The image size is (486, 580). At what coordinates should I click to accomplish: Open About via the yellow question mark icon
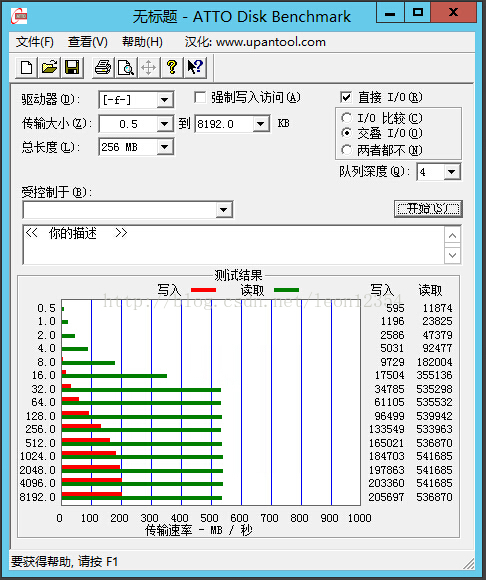click(x=172, y=67)
